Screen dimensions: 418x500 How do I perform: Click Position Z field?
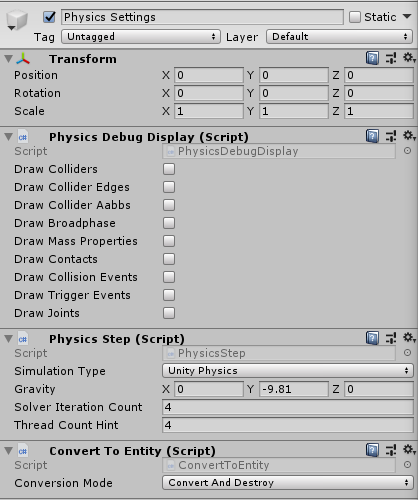(x=379, y=75)
